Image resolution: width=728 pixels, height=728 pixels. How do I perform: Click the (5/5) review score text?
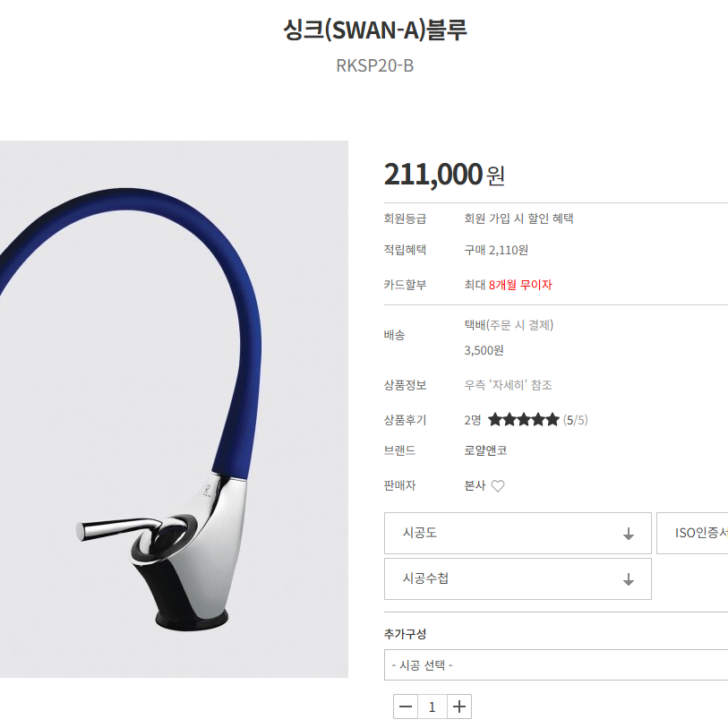575,420
